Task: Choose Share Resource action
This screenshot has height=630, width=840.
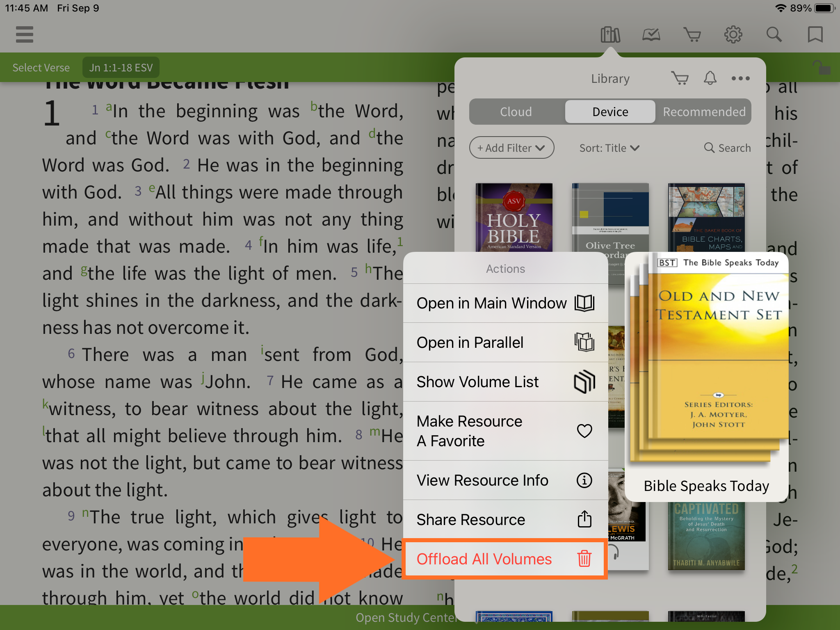Action: pos(505,520)
